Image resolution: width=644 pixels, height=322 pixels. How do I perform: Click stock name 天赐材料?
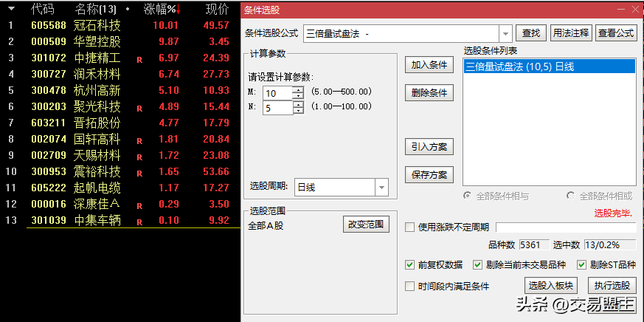[x=97, y=155]
